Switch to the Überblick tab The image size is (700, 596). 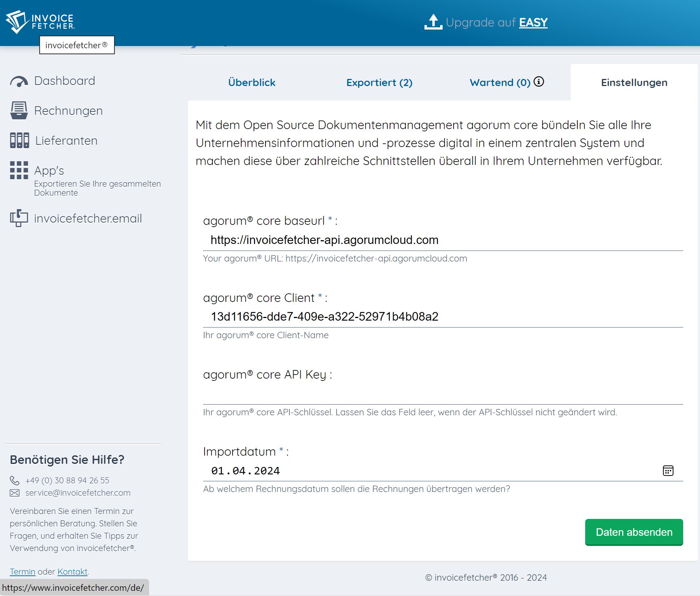coord(252,83)
